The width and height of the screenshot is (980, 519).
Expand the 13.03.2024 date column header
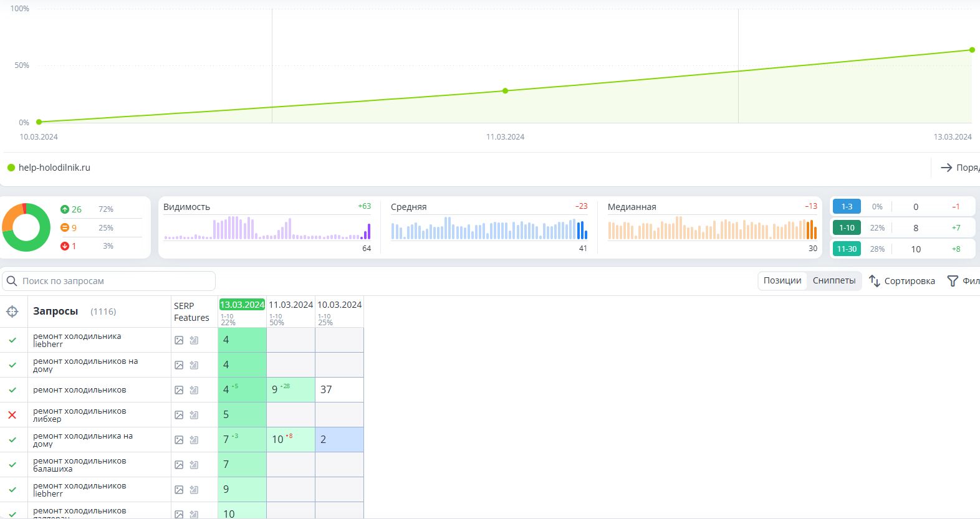(242, 305)
